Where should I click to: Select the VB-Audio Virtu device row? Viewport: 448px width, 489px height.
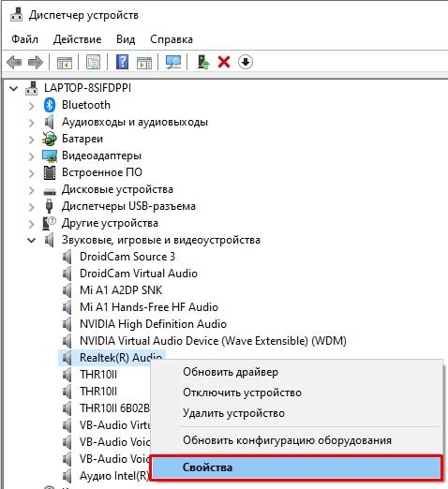pyautogui.click(x=114, y=425)
